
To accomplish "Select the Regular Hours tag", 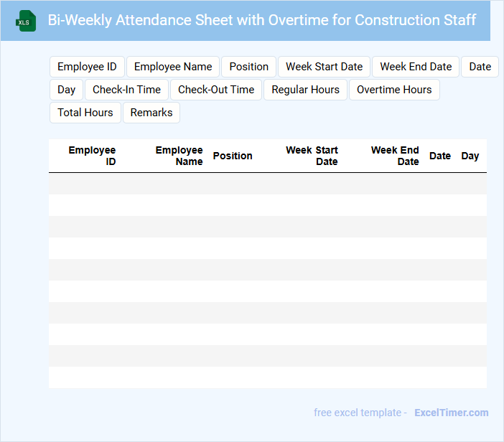I will point(305,90).
